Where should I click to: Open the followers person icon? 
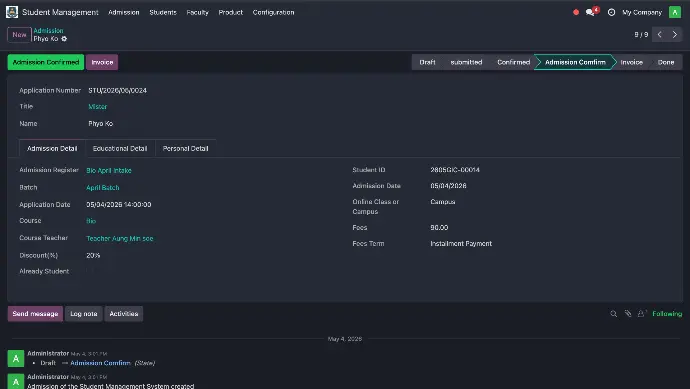click(642, 314)
